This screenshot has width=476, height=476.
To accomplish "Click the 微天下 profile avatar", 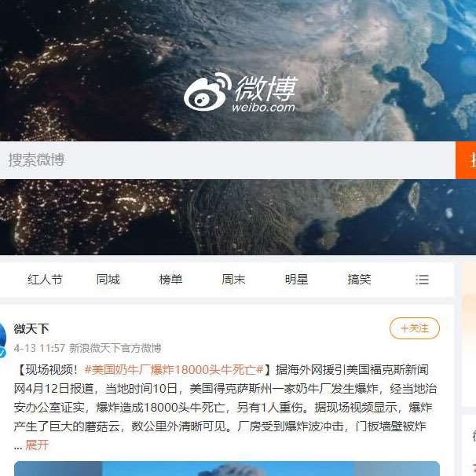I will click(3, 339).
